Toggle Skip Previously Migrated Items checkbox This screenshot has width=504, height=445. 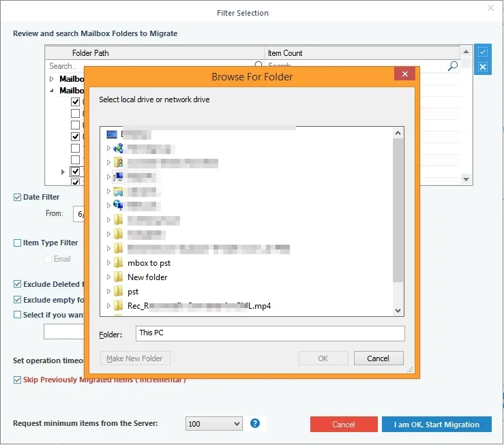point(17,380)
